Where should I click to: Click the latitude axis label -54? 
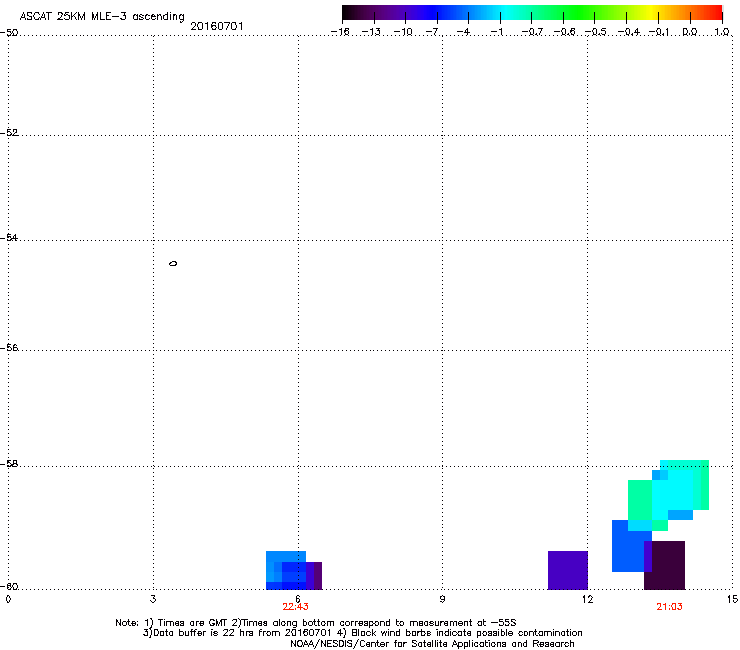(x=9, y=238)
